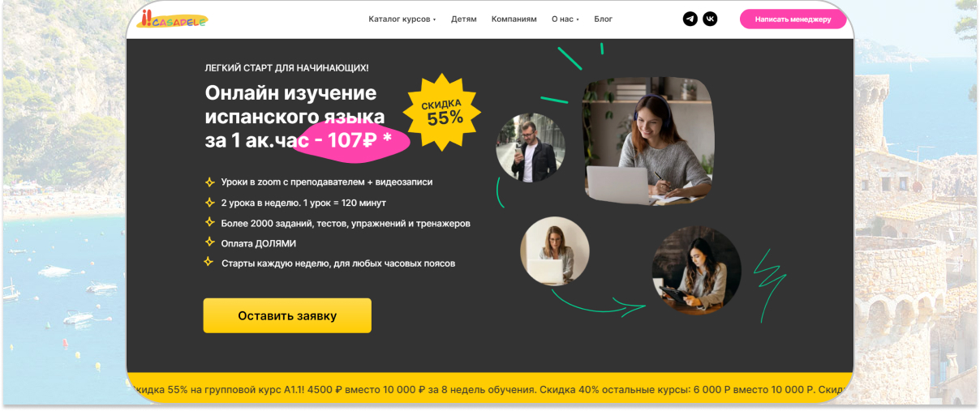
Task: Click star bullet beside weekly starts line
Action: click(208, 262)
